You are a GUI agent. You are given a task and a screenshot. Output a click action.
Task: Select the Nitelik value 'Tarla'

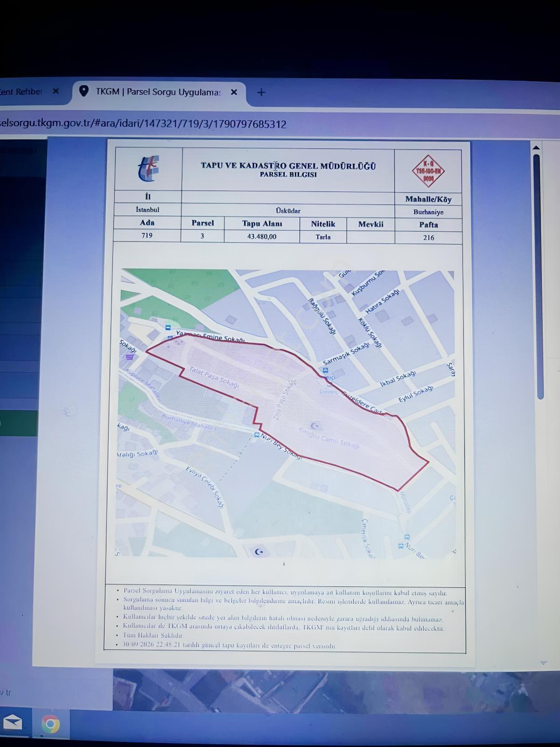[323, 237]
